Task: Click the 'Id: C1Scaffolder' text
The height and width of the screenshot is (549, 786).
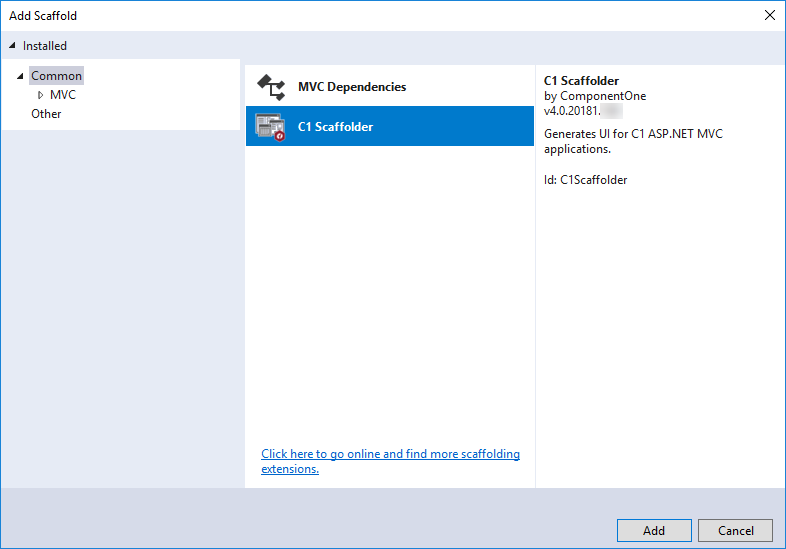Action: click(585, 180)
